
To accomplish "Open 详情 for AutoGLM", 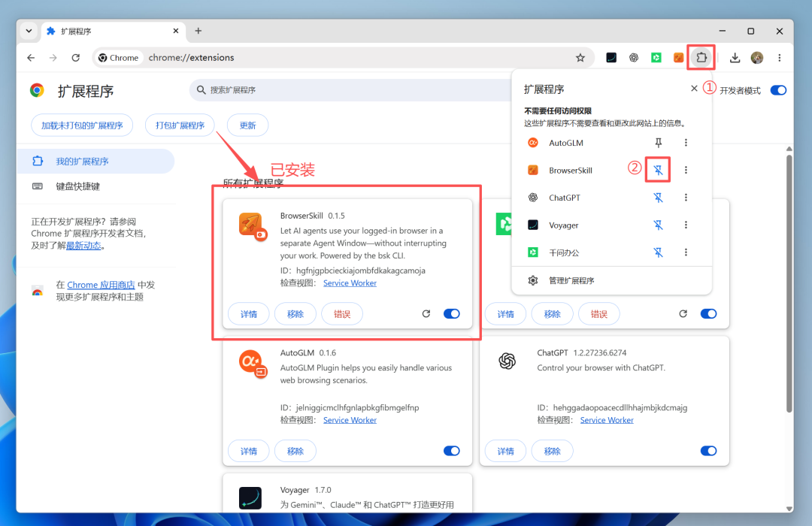I will tap(249, 451).
